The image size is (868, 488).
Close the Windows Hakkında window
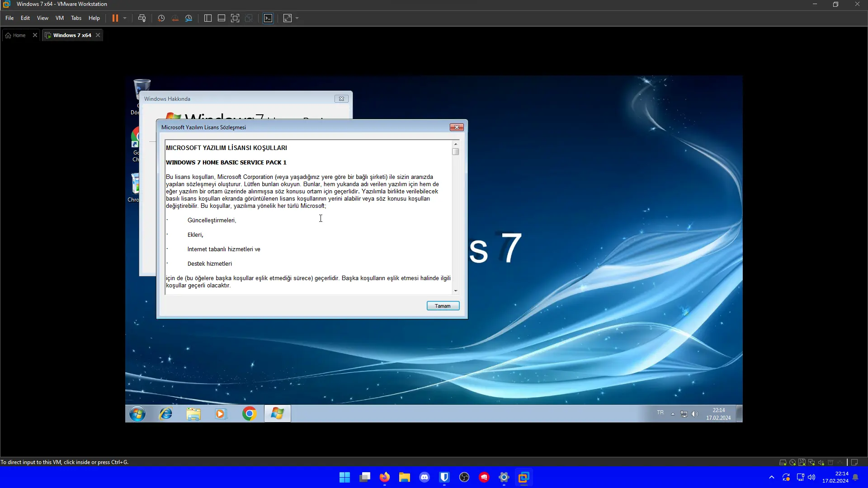pos(341,99)
